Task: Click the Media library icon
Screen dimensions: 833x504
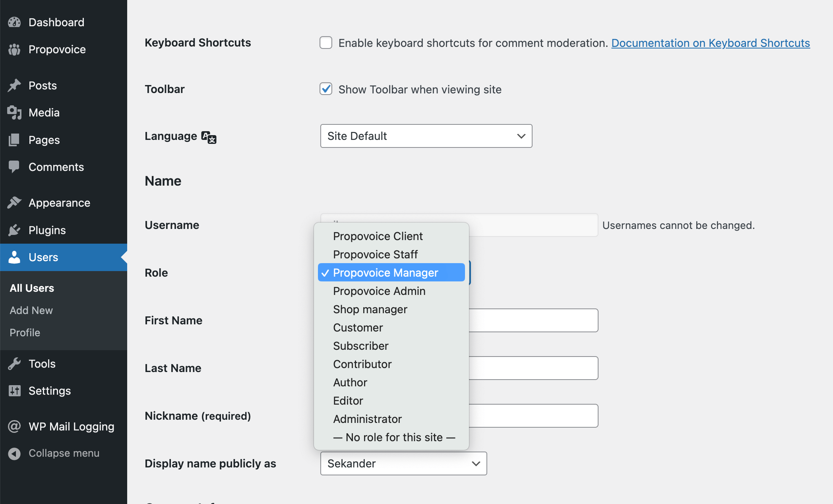Action: (14, 112)
